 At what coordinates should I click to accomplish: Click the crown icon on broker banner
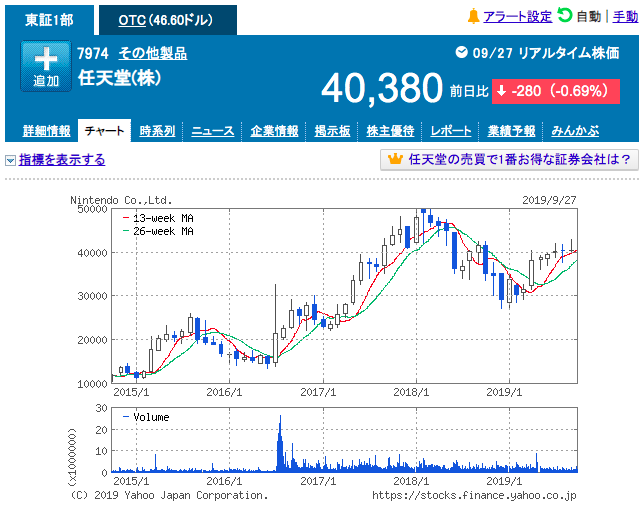pos(395,159)
